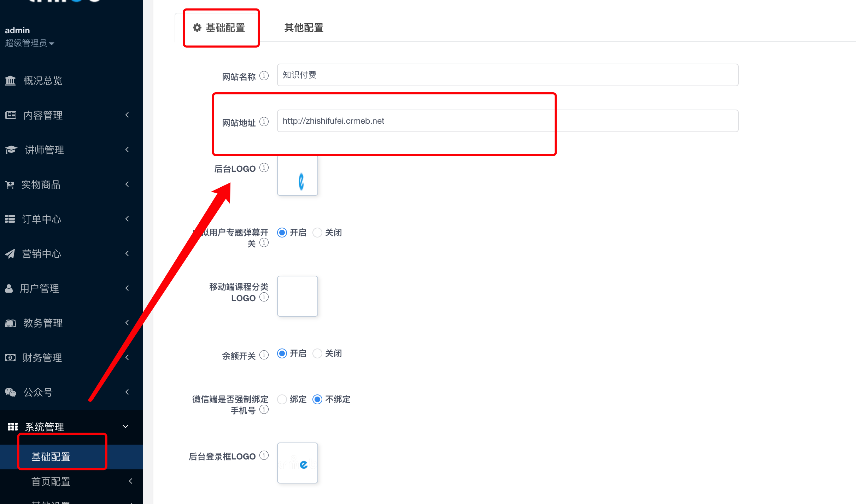Expand the 订单中心 menu chevron
Image resolution: width=856 pixels, height=504 pixels.
click(x=127, y=219)
